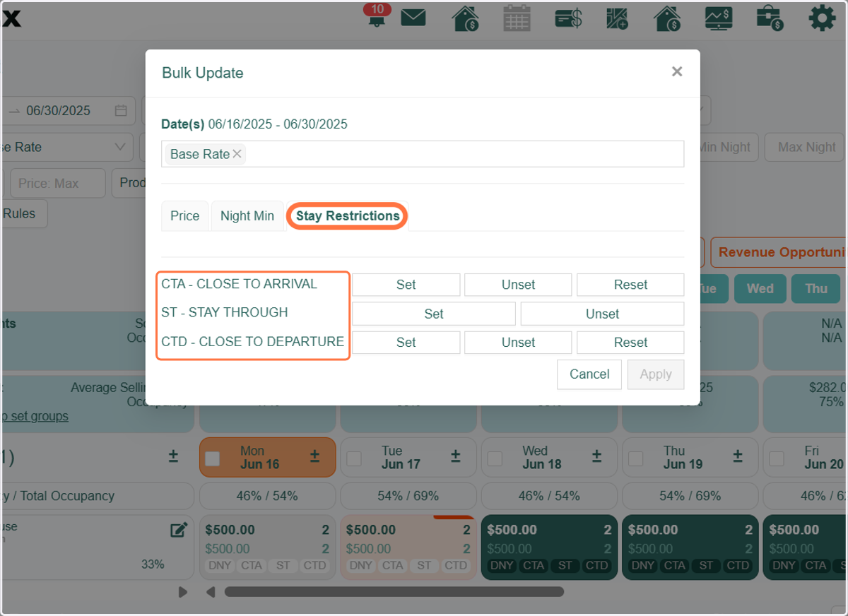The width and height of the screenshot is (848, 616).
Task: Click the plus-minus icon in Tue Jun 17 header
Action: click(456, 457)
